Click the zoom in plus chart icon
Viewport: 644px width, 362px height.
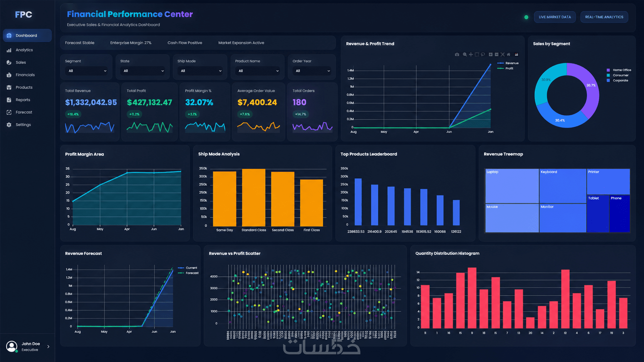[491, 55]
